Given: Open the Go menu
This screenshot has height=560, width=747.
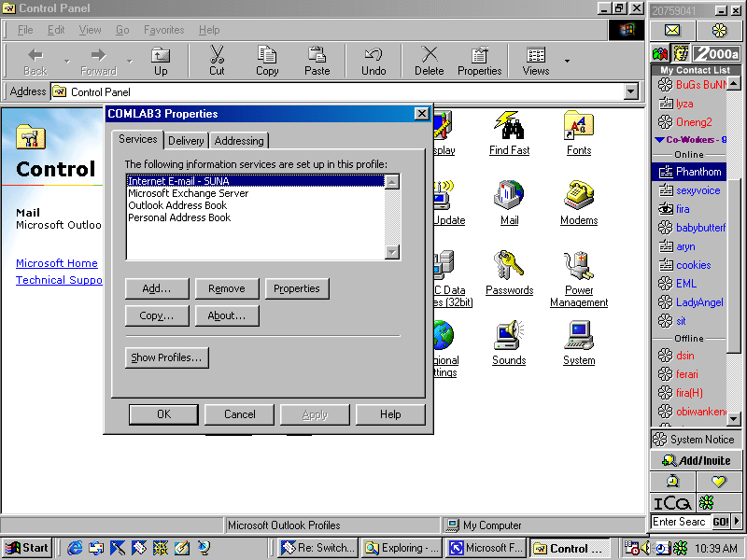Looking at the screenshot, I should (122, 30).
